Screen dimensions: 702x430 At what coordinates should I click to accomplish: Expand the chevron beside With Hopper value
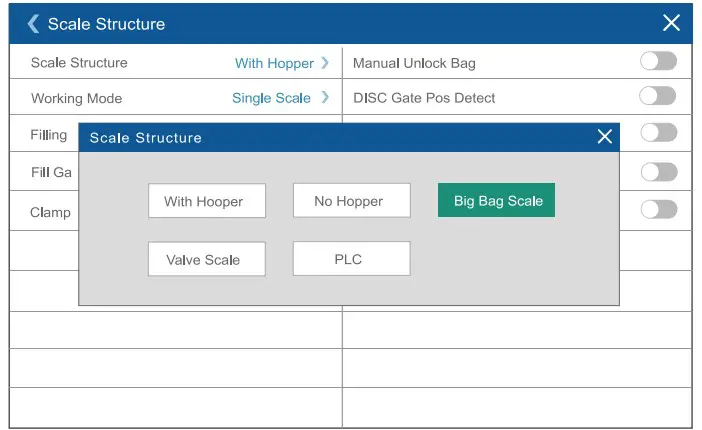click(x=325, y=63)
